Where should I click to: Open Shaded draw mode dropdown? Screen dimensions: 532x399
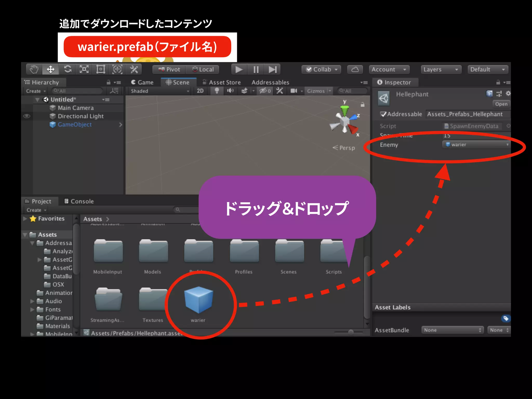159,91
